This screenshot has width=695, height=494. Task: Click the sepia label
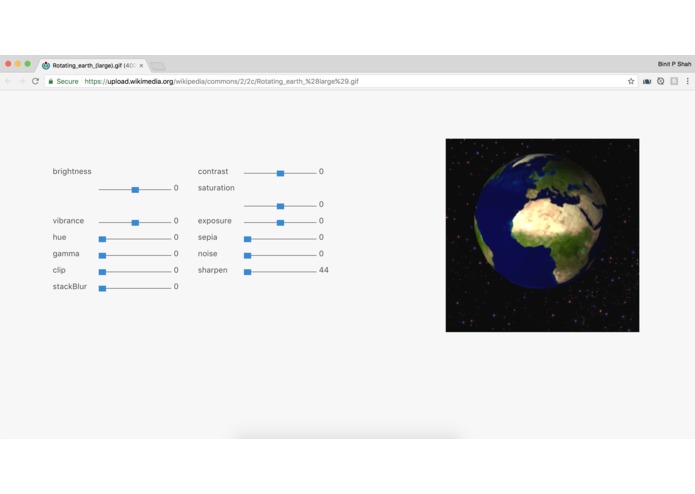coord(207,237)
